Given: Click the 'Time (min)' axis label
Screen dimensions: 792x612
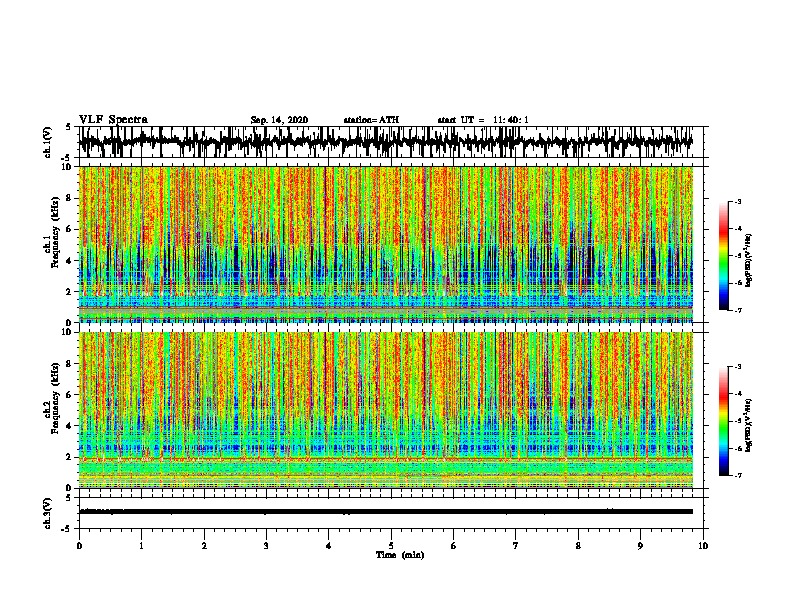Looking at the screenshot, I should click(400, 555).
